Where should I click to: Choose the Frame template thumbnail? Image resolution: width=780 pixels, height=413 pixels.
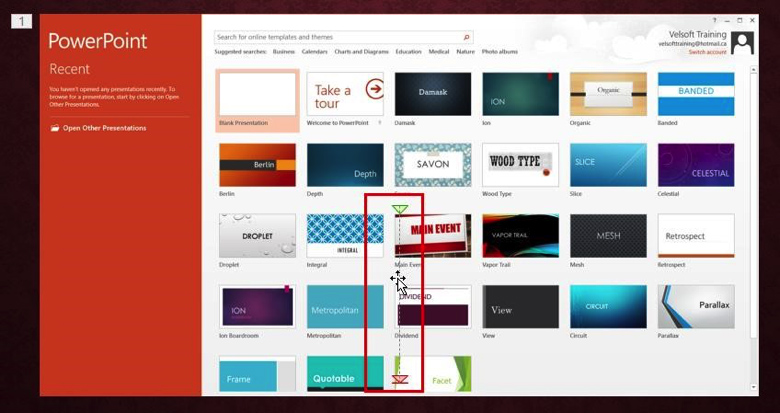(x=257, y=374)
